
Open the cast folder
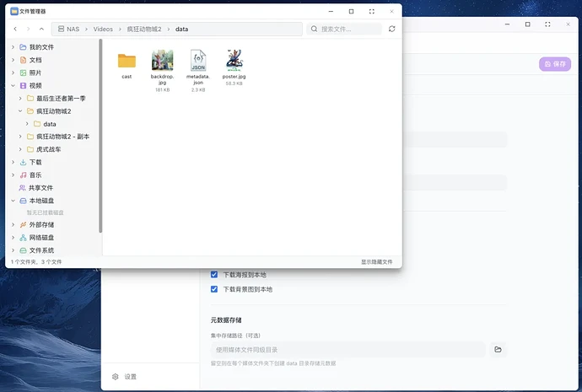(127, 62)
